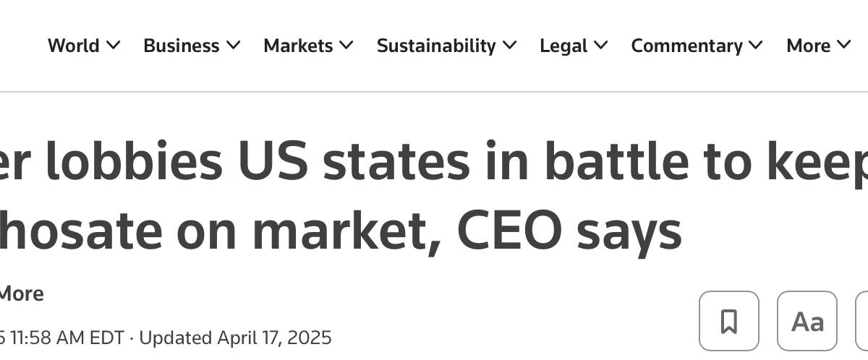
Task: Expand the More menu chevron
Action: tap(843, 46)
